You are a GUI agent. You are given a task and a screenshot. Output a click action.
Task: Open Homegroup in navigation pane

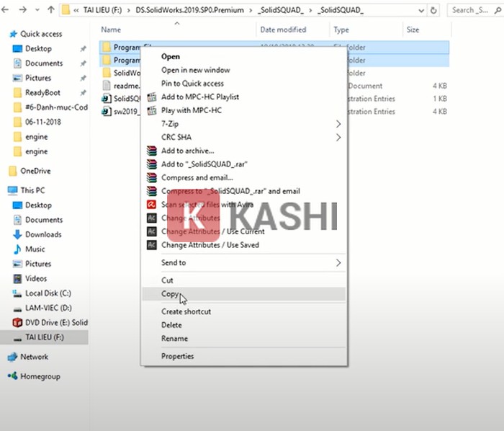pyautogui.click(x=40, y=377)
